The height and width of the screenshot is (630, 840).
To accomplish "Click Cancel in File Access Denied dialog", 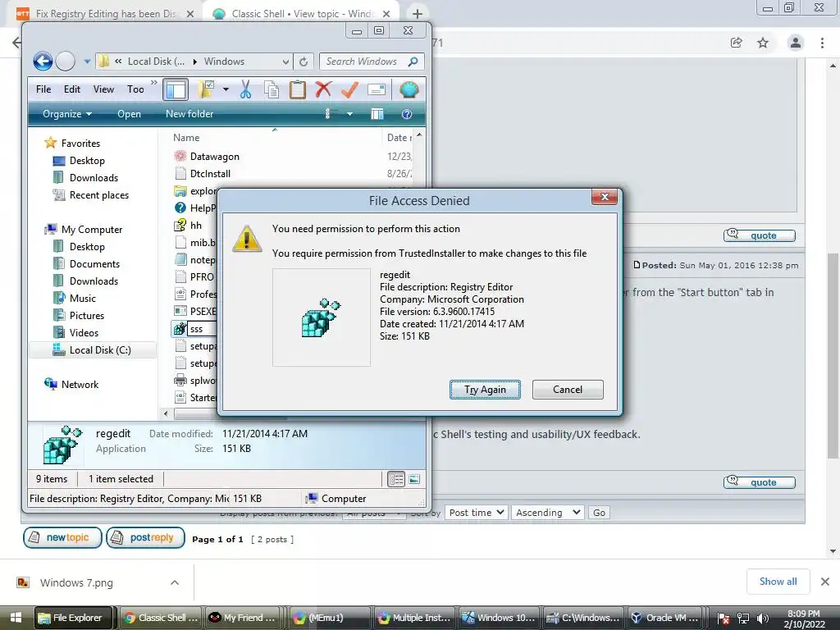I will pos(568,390).
